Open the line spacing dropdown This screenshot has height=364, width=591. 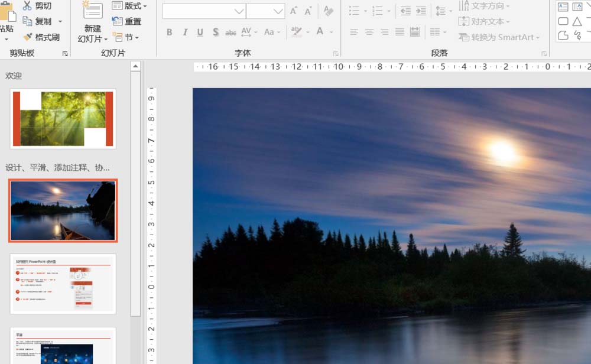[x=444, y=11]
